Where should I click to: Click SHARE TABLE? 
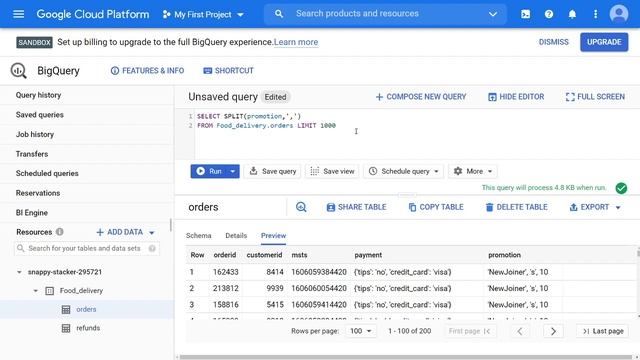356,207
